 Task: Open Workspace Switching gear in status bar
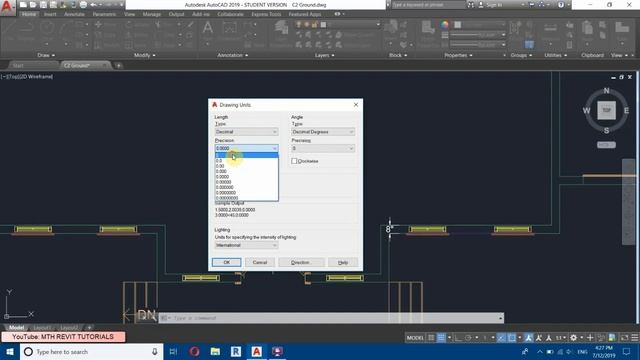(x=573, y=338)
